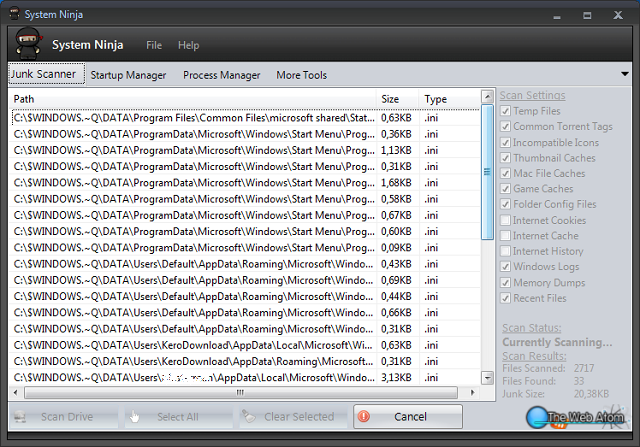
Task: Click the Cancel button
Action: click(x=408, y=416)
